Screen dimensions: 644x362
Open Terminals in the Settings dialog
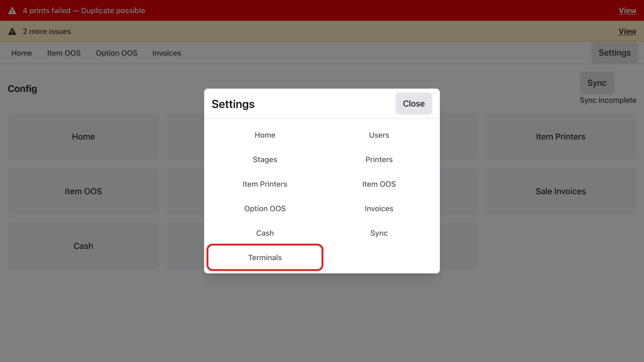point(265,258)
